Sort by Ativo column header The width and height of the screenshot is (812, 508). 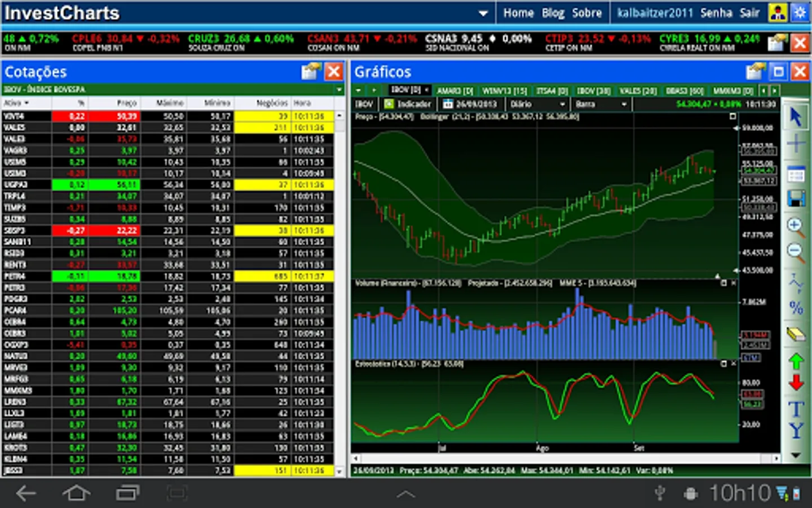tap(16, 103)
